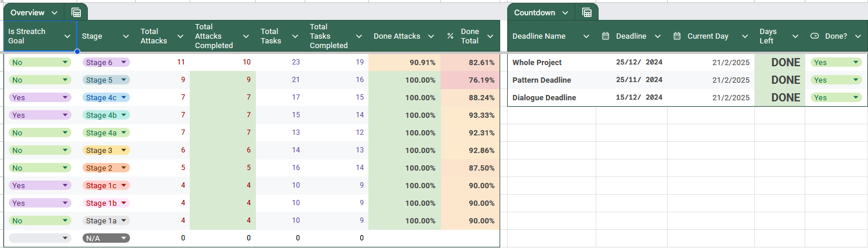Click percent icon in Done Total header
The height and width of the screenshot is (248, 868).
point(450,36)
